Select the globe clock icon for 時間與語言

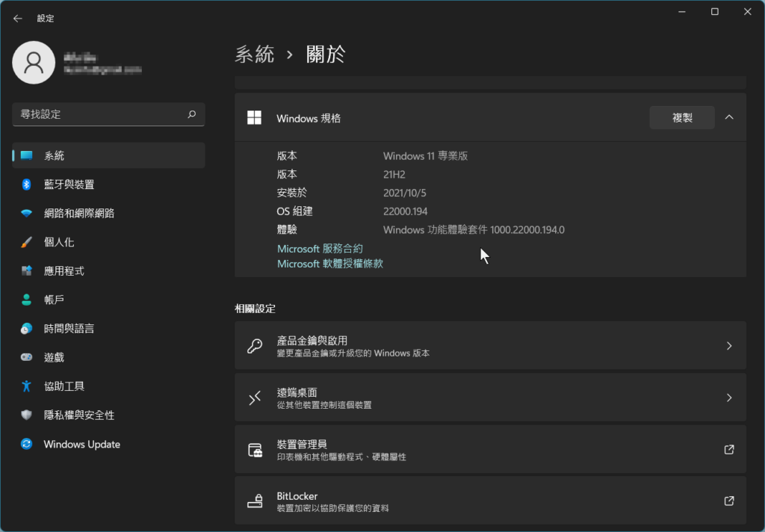(x=26, y=328)
